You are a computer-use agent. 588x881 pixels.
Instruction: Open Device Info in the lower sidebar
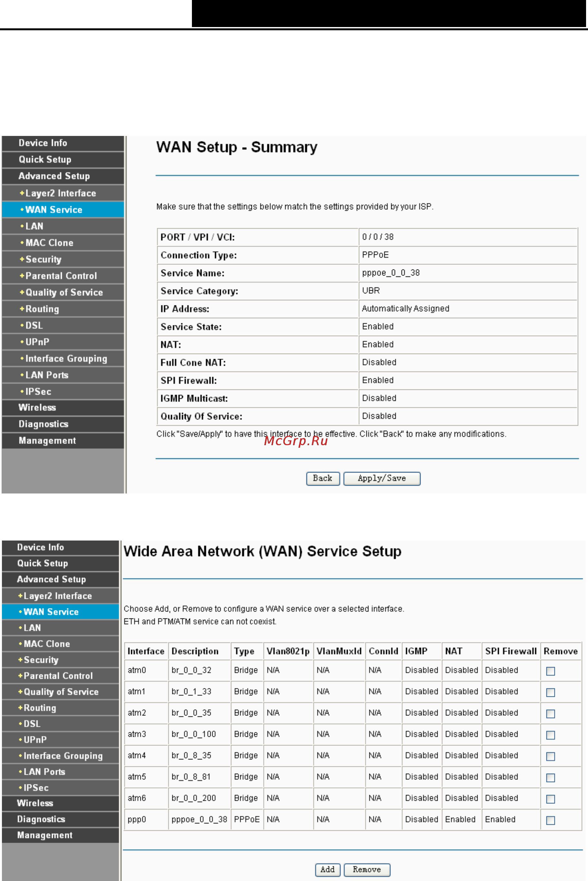pos(60,548)
